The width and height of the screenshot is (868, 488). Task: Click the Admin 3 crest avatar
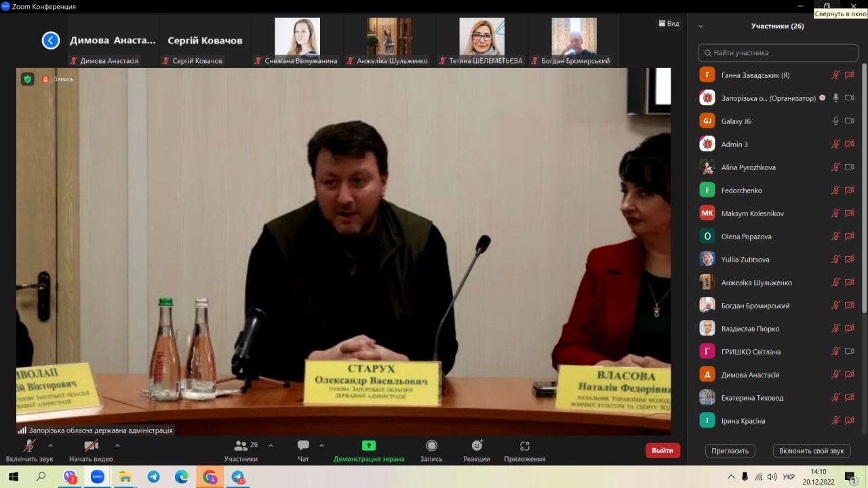coord(707,144)
